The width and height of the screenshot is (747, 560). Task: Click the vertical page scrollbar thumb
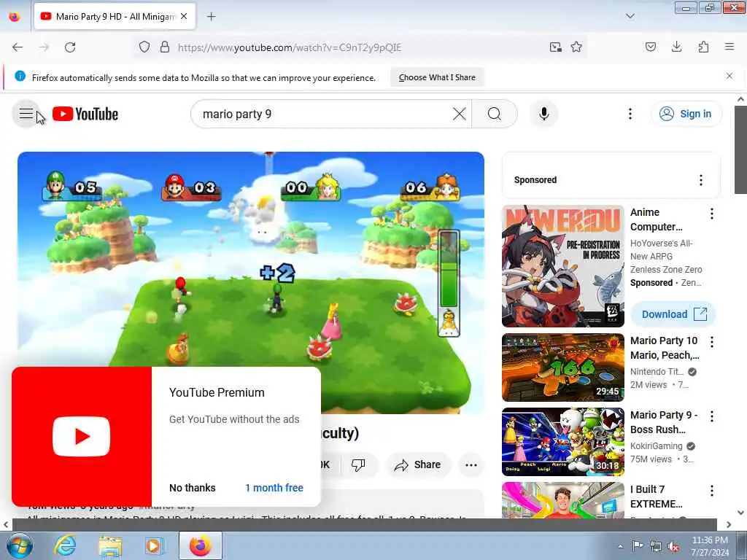pyautogui.click(x=740, y=149)
